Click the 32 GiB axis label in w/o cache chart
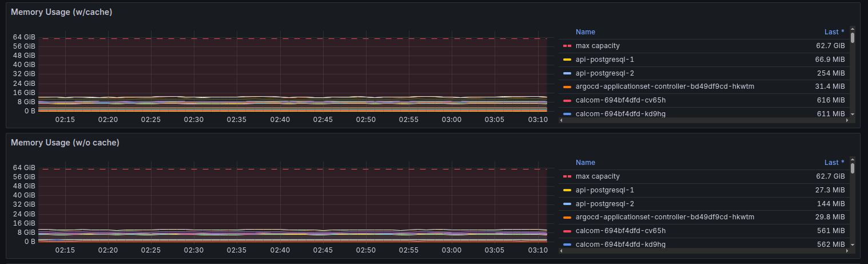868x264 pixels. 24,204
